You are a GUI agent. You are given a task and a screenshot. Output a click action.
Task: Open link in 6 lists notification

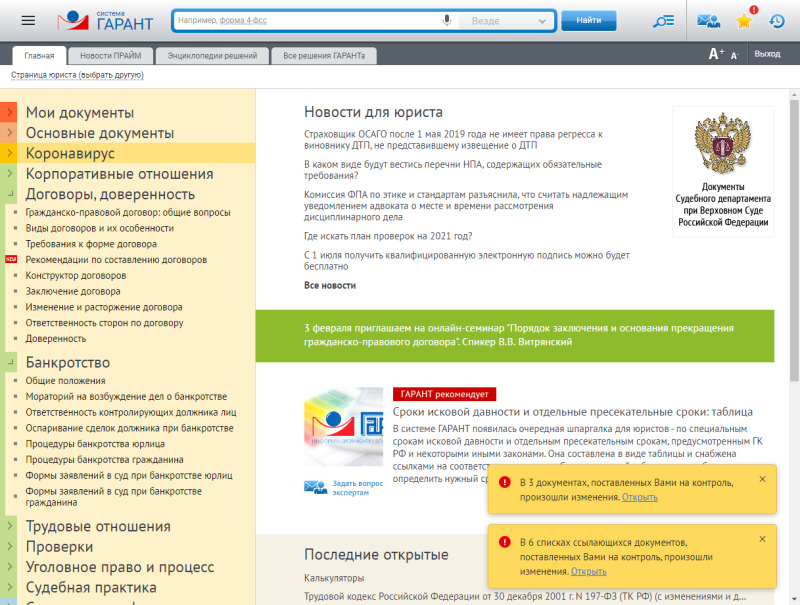588,571
